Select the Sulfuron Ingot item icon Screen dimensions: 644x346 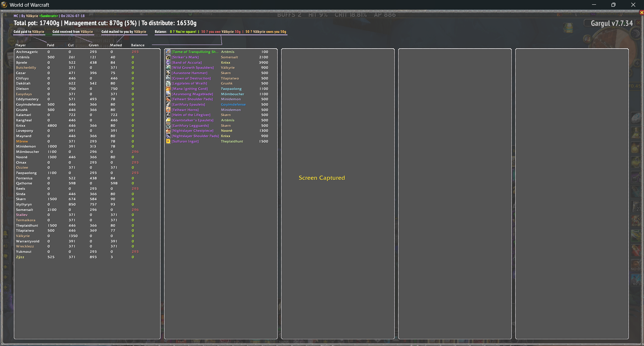coord(168,141)
